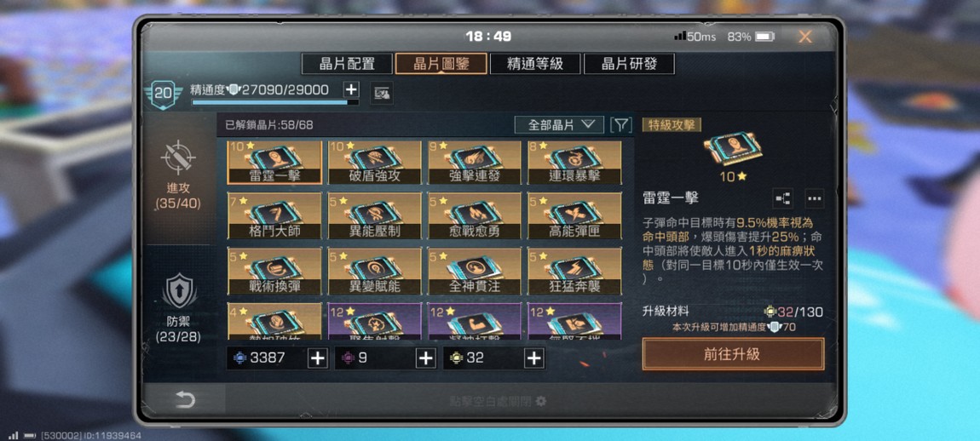The height and width of the screenshot is (441, 980).
Task: Open the chip filter funnel icon
Action: (x=620, y=125)
